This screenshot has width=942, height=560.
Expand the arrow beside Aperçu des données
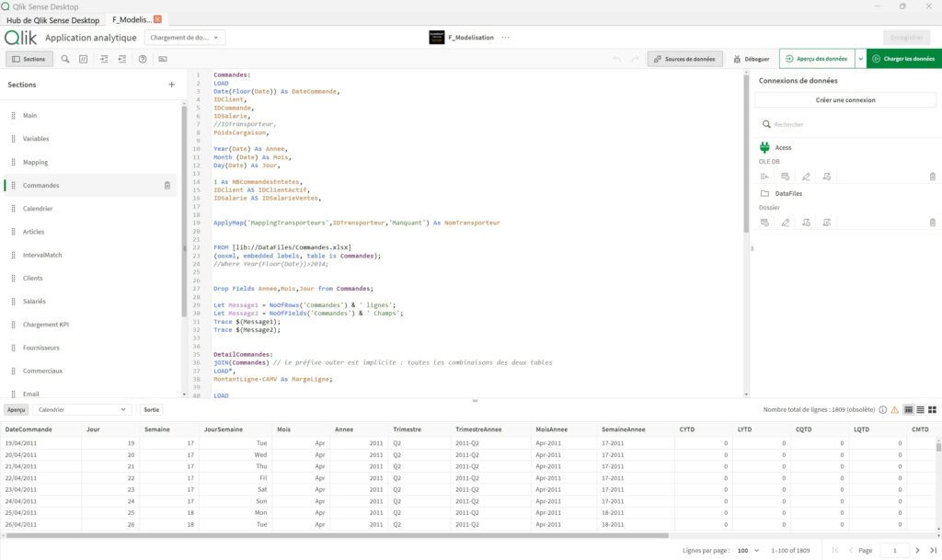click(x=860, y=59)
